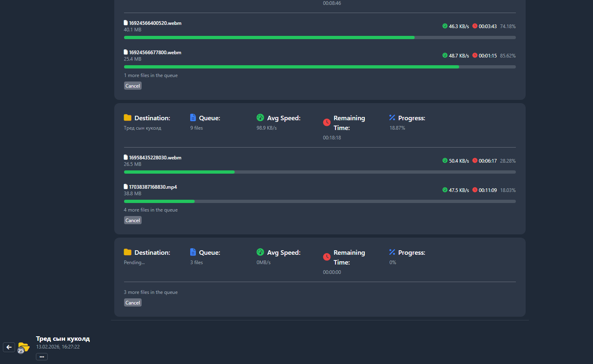The height and width of the screenshot is (364, 593).
Task: Click the 46.3 KB/s speed value
Action: point(459,26)
